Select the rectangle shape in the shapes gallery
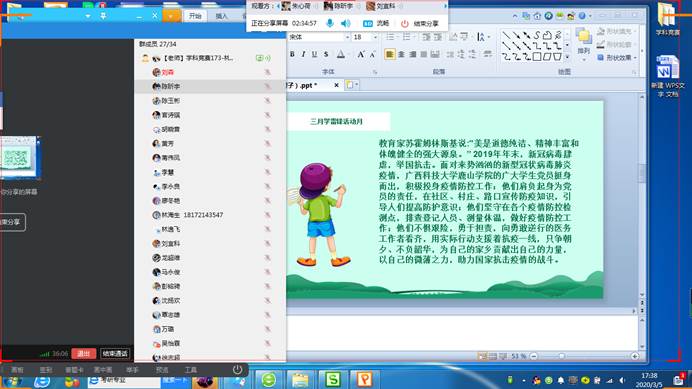The width and height of the screenshot is (692, 389). 537,57
